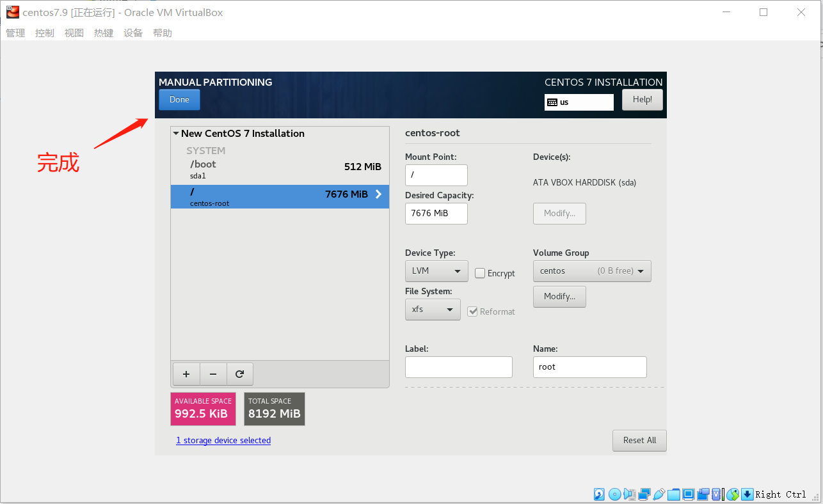Click the shared folders status icon
This screenshot has height=504, width=823.
click(x=674, y=494)
